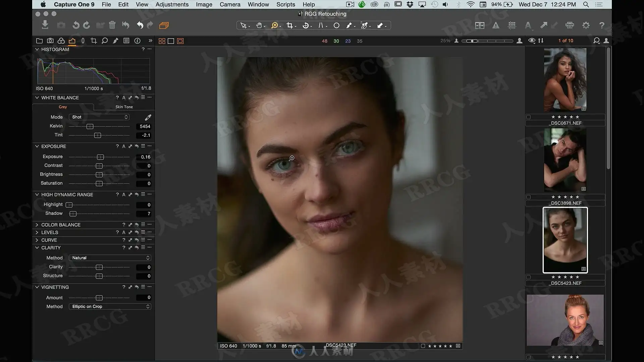
Task: Select the Crop tool in toolbar
Action: coord(290,25)
